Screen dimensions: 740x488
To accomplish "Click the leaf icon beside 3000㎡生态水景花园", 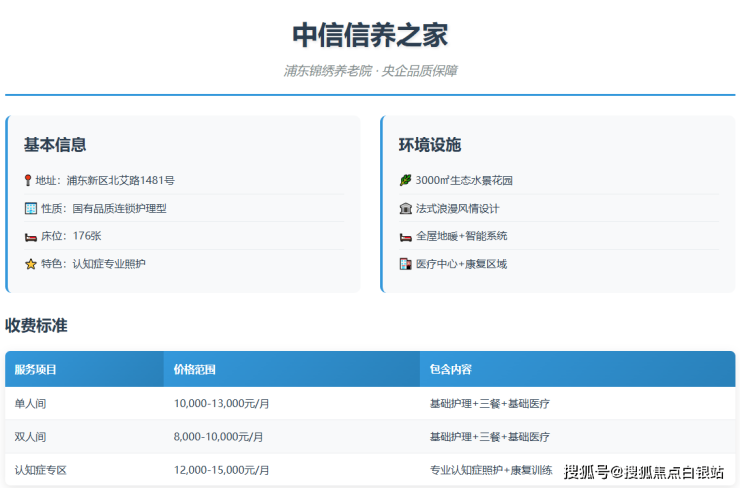I will [405, 181].
